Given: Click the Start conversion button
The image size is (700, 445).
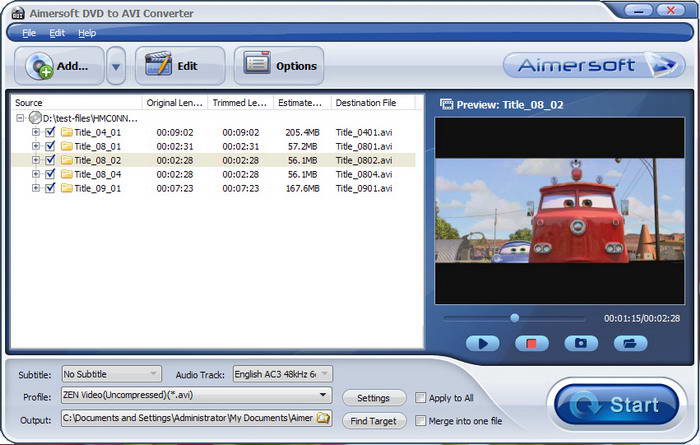Looking at the screenshot, I should pos(617,405).
